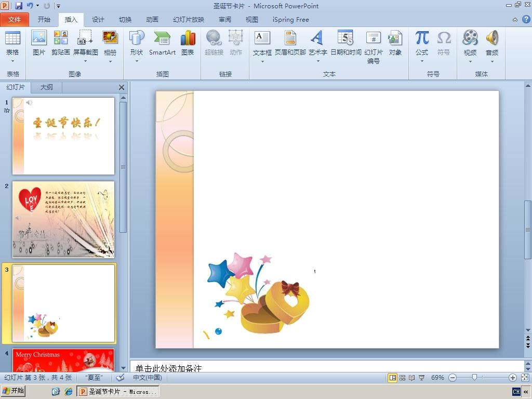Screen dimensions: 532x399
Task: Switch to the Outline (大纲) pane tab
Action: (46, 87)
